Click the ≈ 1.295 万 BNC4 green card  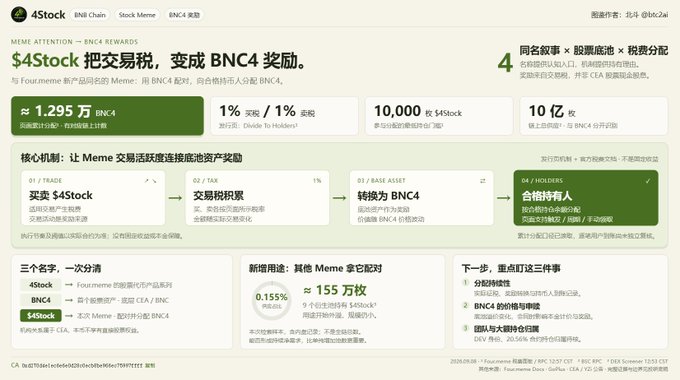[x=107, y=116]
